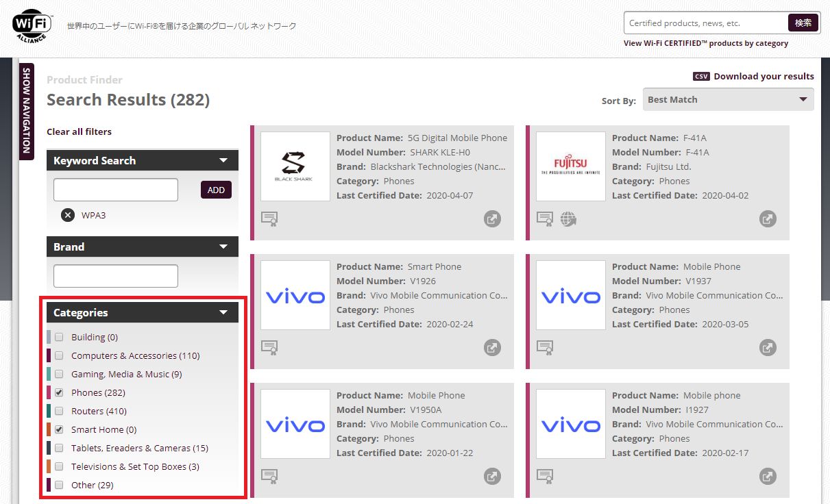
Task: View certificate icon for Vivo V1937
Action: (x=545, y=348)
